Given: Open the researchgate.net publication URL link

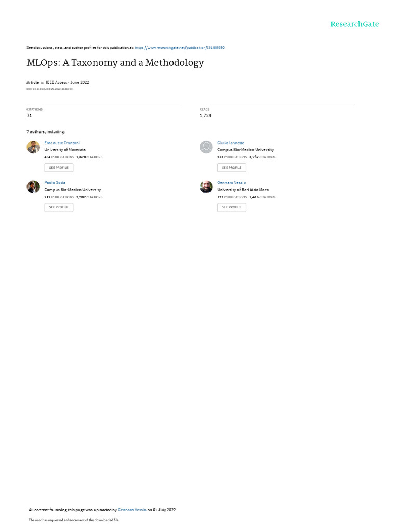Looking at the screenshot, I should [x=179, y=48].
